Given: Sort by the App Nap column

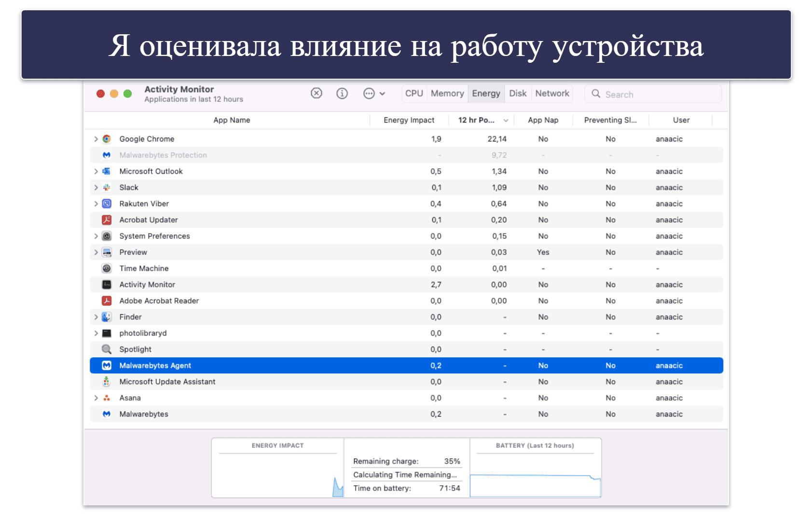Looking at the screenshot, I should click(543, 120).
